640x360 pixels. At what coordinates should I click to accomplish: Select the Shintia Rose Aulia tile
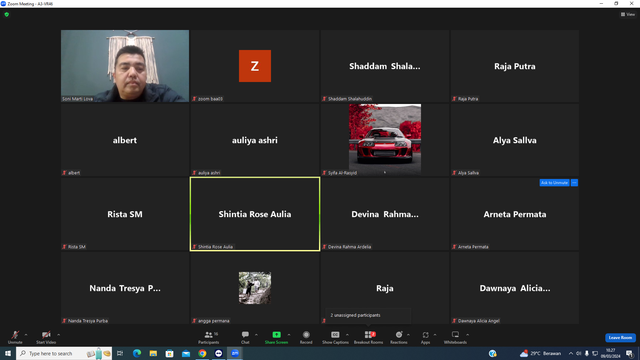pyautogui.click(x=255, y=214)
